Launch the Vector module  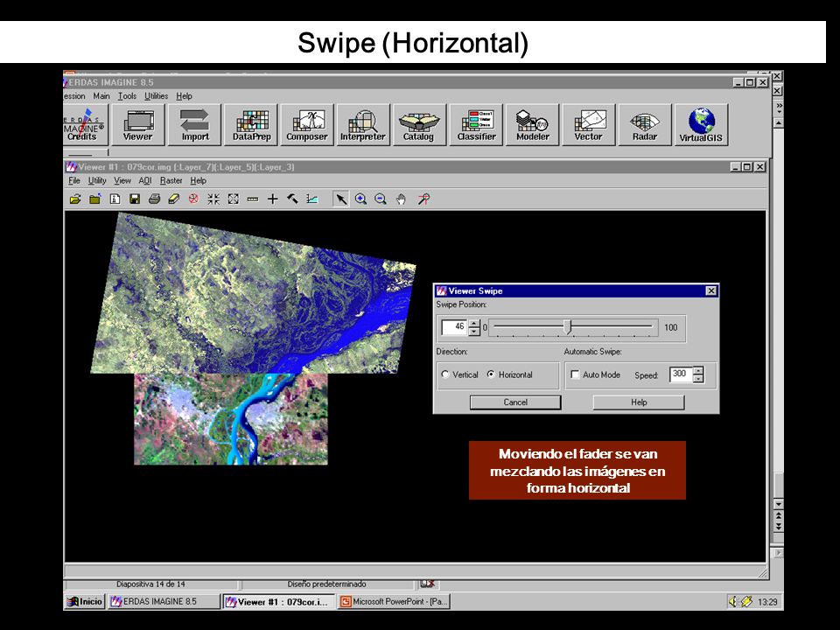point(588,125)
